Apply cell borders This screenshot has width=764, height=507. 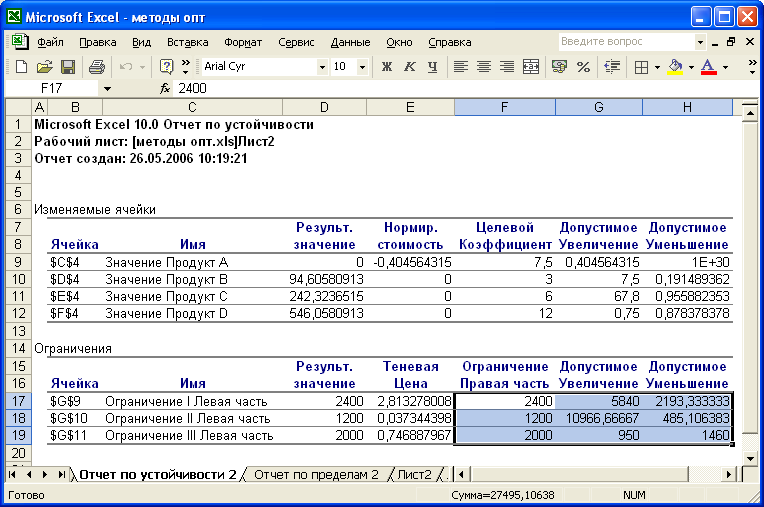pos(641,67)
